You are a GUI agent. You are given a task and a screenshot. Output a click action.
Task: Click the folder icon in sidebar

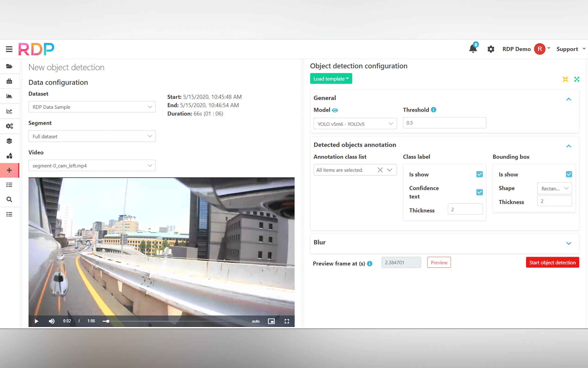[x=9, y=66]
